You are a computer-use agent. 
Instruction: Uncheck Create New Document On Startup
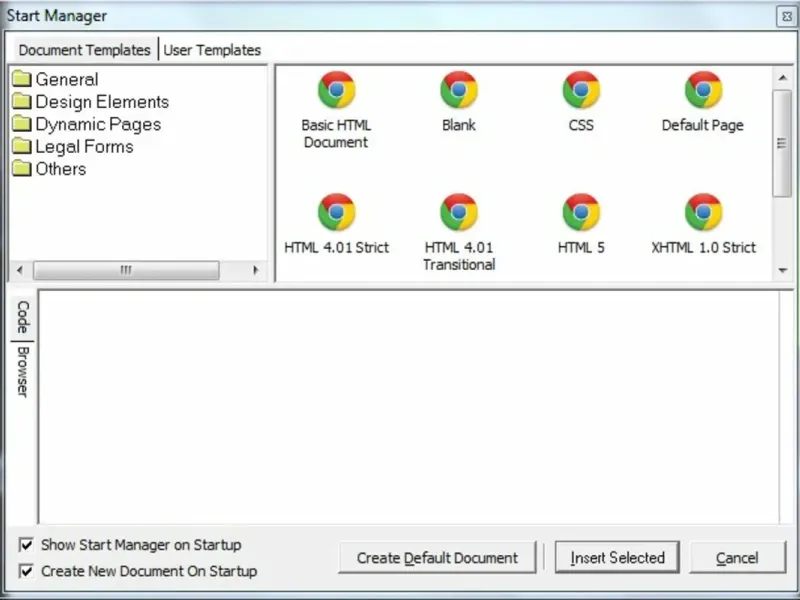(x=26, y=571)
